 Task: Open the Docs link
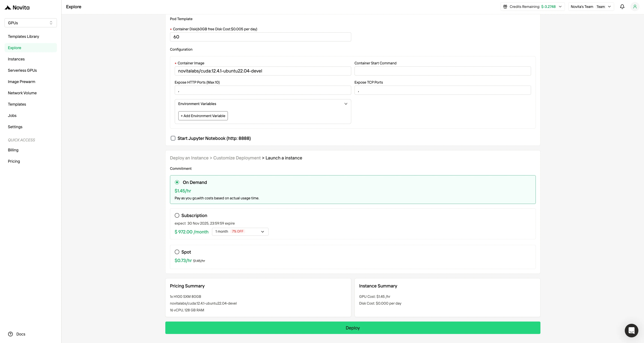[x=21, y=334]
